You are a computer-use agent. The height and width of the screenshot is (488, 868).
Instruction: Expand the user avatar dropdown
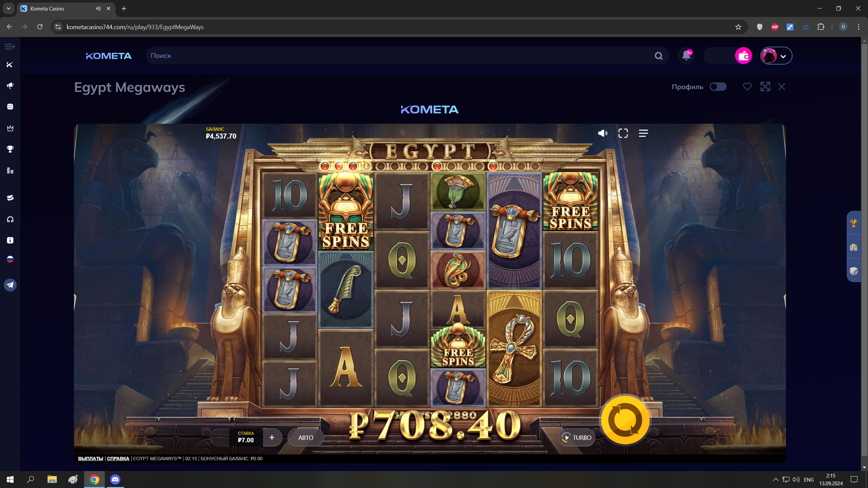click(x=776, y=56)
